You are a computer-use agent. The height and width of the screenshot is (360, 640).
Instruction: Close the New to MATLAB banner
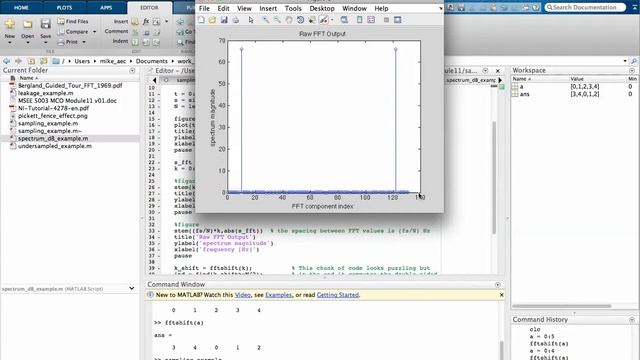[501, 295]
